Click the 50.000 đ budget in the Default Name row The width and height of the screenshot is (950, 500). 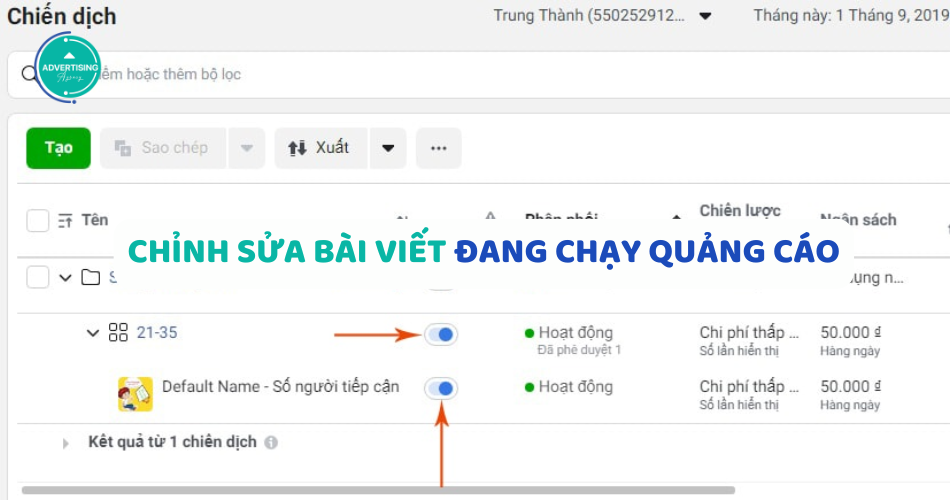pos(851,386)
